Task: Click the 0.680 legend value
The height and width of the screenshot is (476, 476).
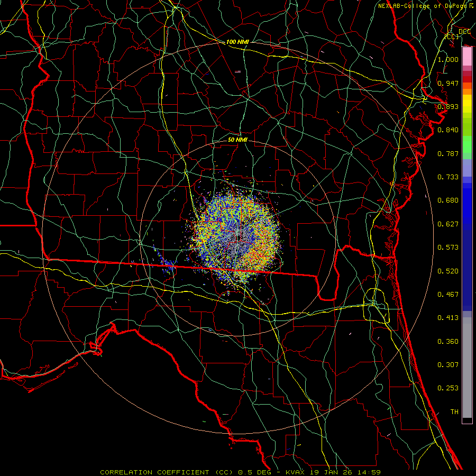Action: (x=448, y=200)
